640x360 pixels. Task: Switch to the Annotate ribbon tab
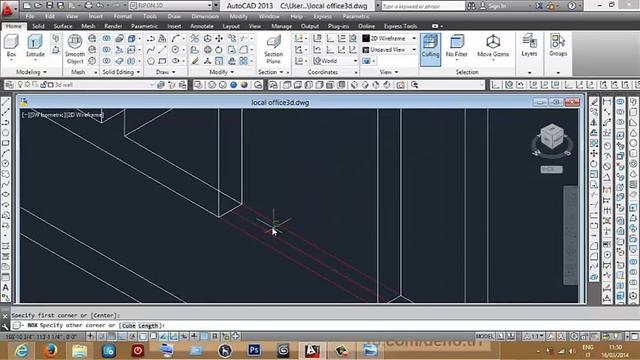pos(202,26)
